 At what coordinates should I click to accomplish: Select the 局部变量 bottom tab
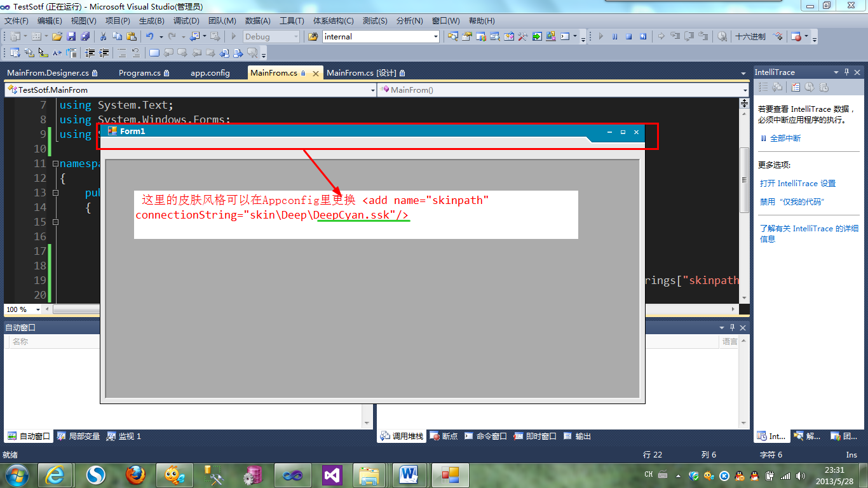78,437
